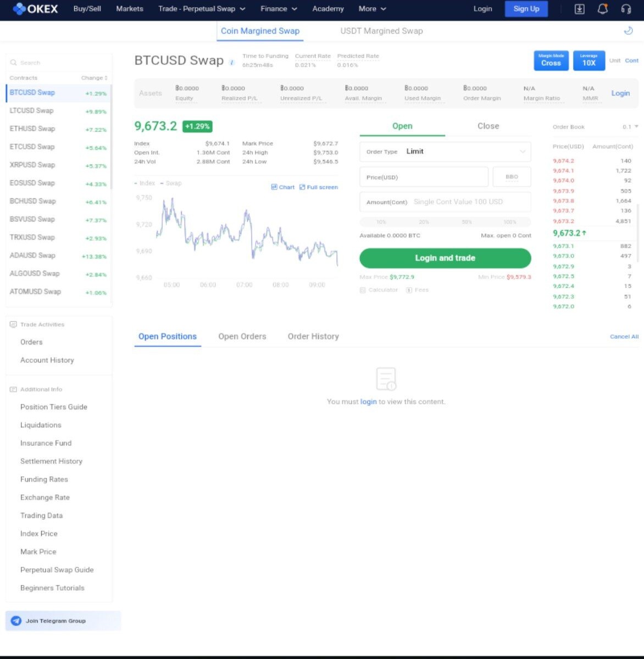This screenshot has height=659, width=644.
Task: Open the Fees info
Action: click(417, 290)
